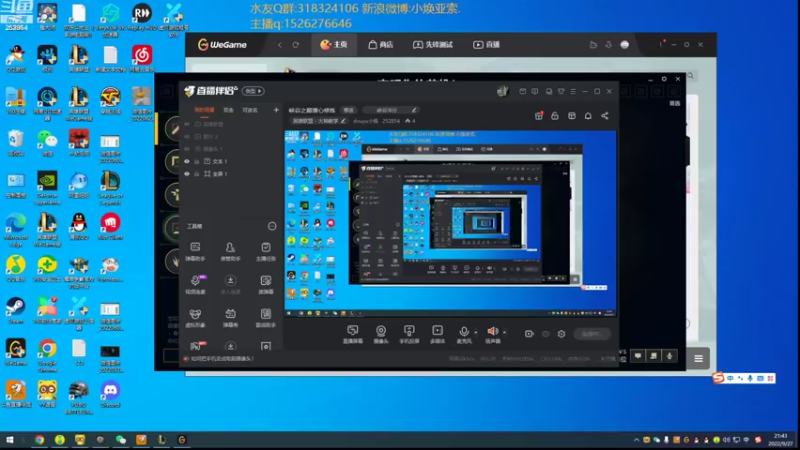Expand the microphone dropdown arrow
This screenshot has height=450, width=800.
476,332
